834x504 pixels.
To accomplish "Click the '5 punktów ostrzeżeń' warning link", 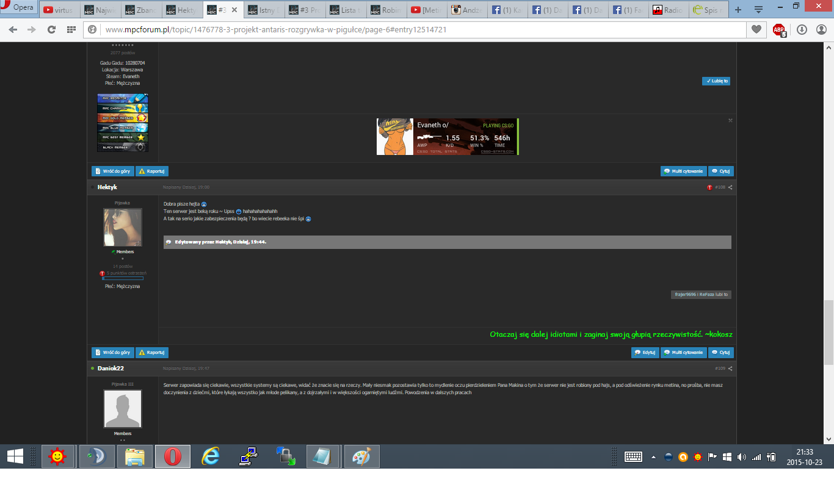I will point(126,273).
